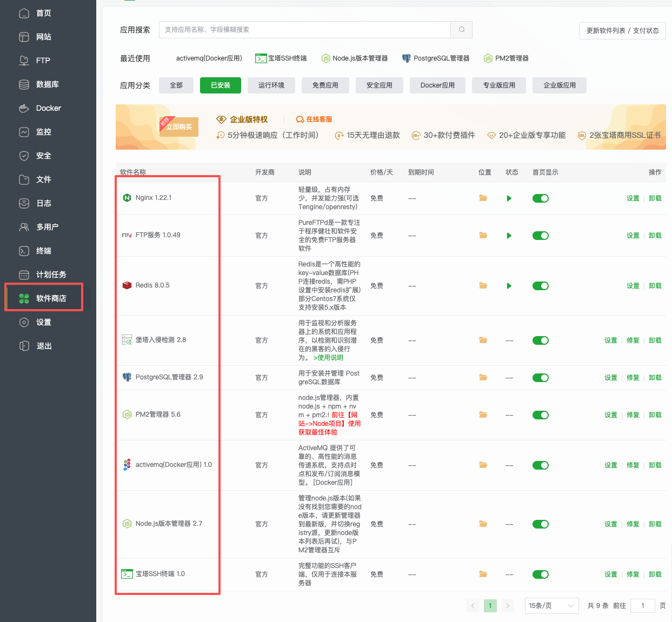Click the page 1 pagination button

click(490, 606)
